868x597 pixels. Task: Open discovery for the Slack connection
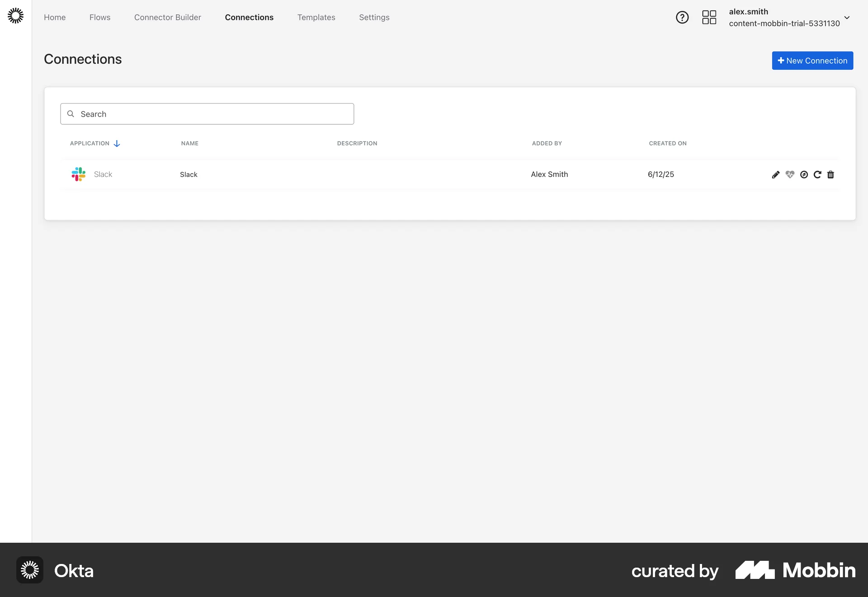tap(804, 175)
